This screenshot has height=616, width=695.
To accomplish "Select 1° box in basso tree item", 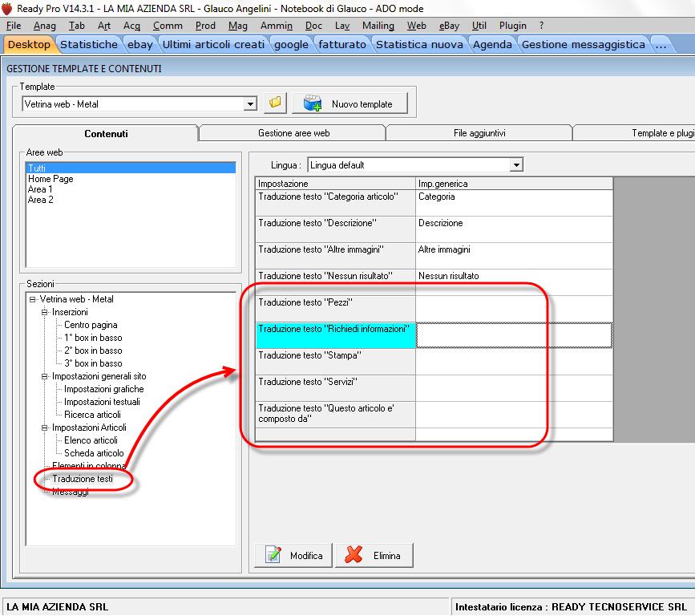I will pos(93,338).
